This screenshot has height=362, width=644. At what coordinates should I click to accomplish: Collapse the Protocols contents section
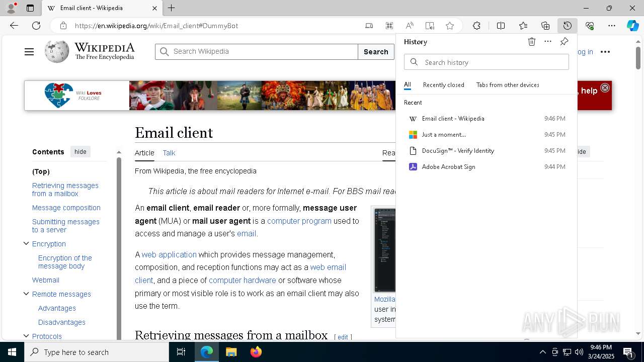(x=26, y=336)
